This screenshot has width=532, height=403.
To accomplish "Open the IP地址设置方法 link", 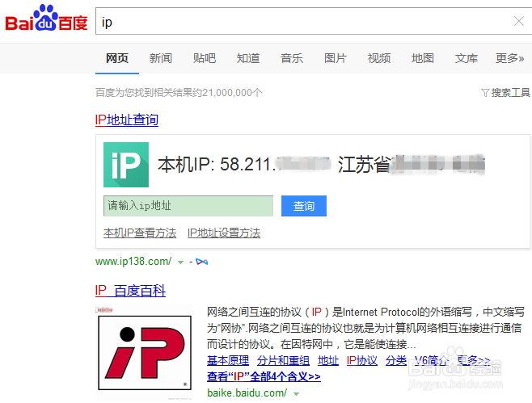I will pos(224,233).
